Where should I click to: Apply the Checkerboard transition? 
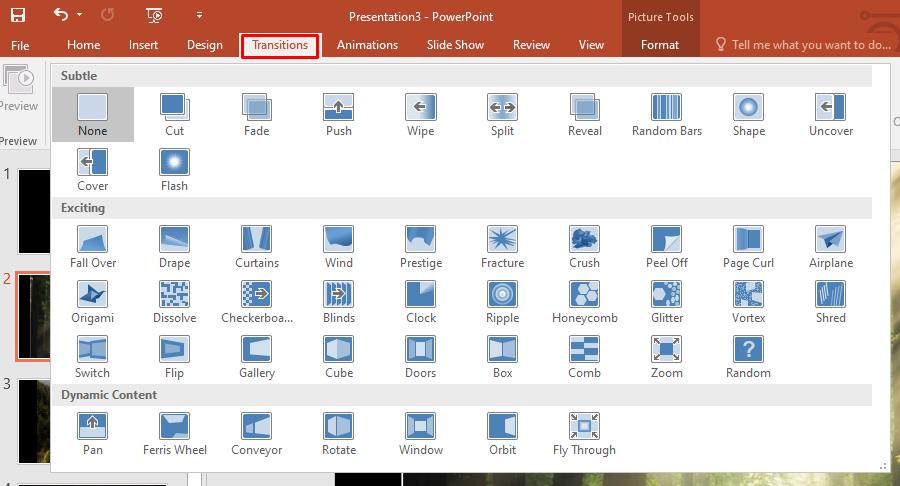coord(257,302)
